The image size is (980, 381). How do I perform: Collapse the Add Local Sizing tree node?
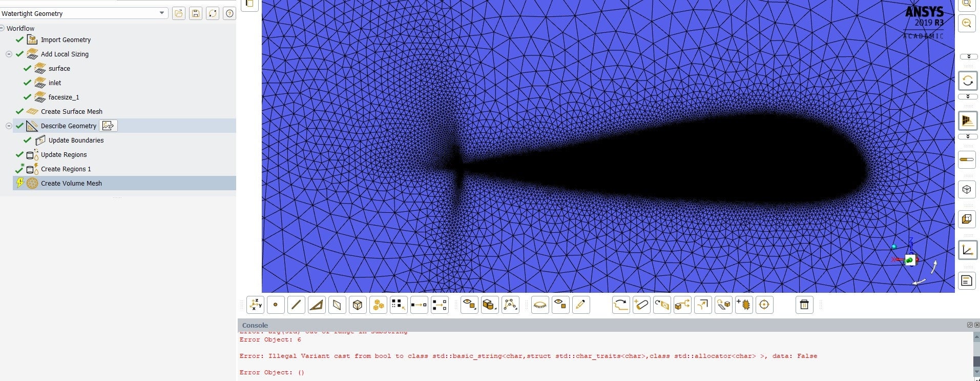pos(9,54)
